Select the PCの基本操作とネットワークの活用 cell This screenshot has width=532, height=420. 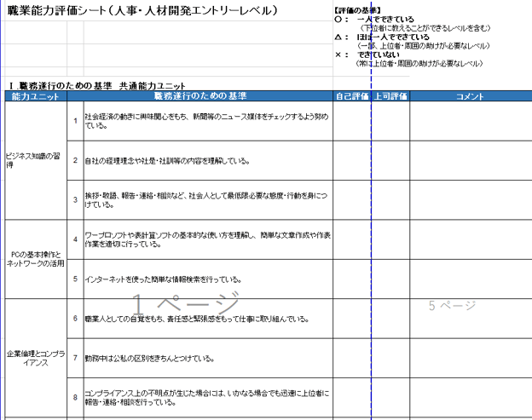point(36,259)
